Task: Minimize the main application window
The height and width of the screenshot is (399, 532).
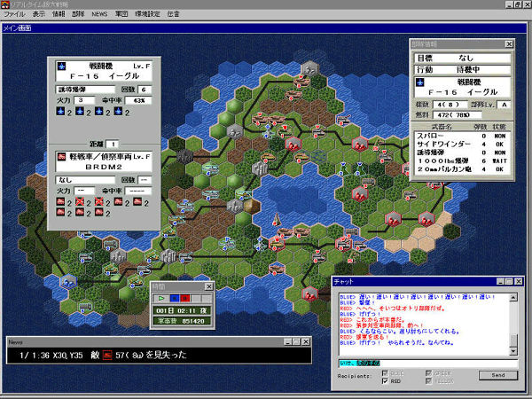Action: [x=509, y=4]
